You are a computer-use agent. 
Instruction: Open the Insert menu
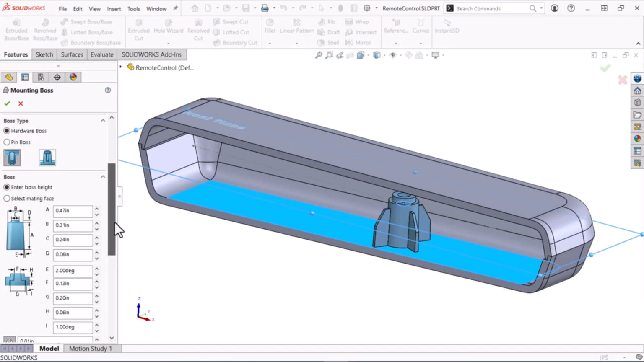tap(114, 8)
